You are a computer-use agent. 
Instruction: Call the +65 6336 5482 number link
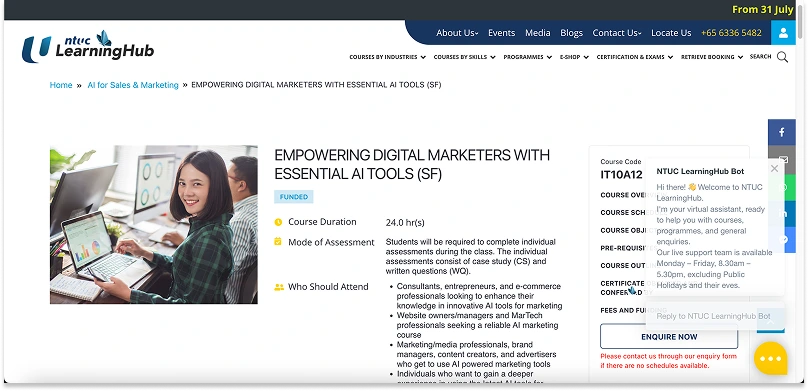[x=731, y=33]
